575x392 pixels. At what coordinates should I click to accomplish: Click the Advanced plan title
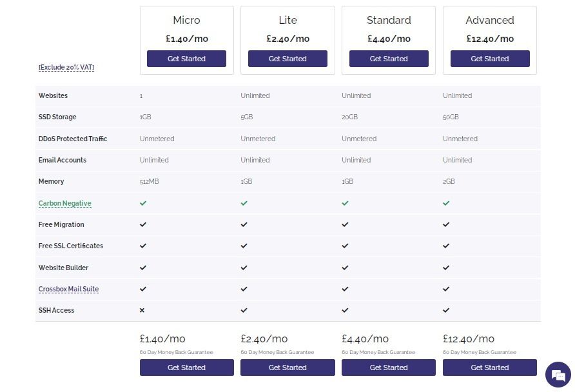coord(490,20)
